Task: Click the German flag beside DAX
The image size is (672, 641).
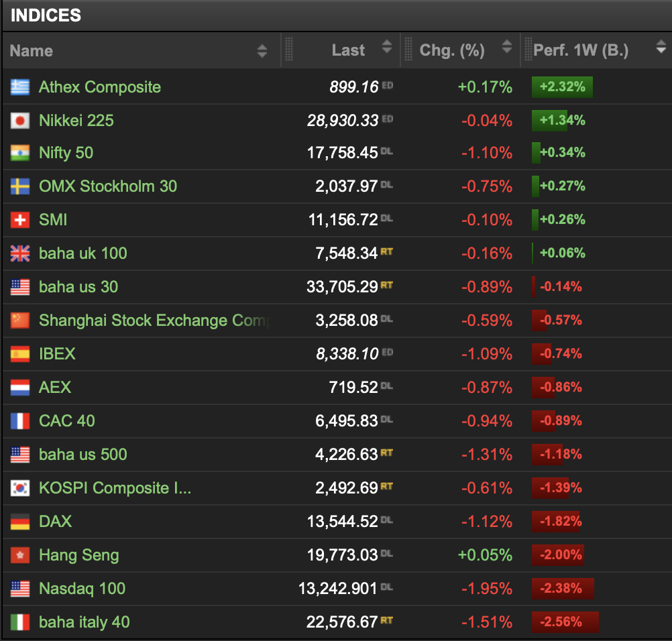Action: pyautogui.click(x=20, y=522)
